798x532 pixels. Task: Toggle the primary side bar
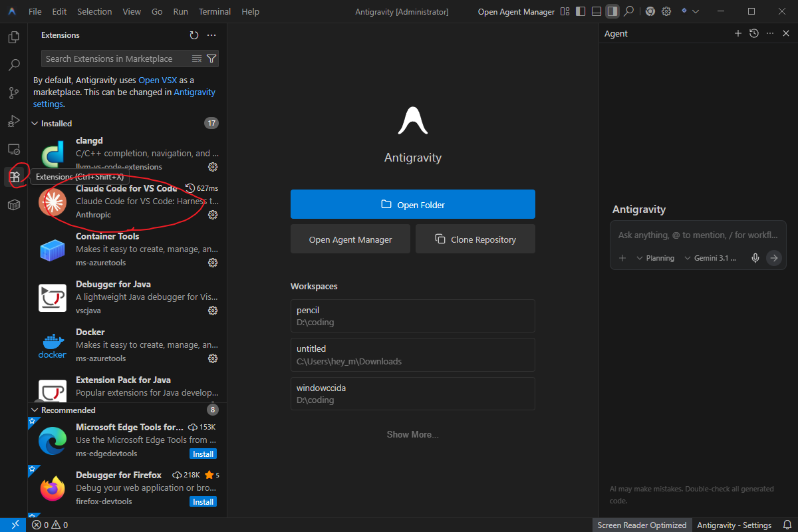pos(581,11)
